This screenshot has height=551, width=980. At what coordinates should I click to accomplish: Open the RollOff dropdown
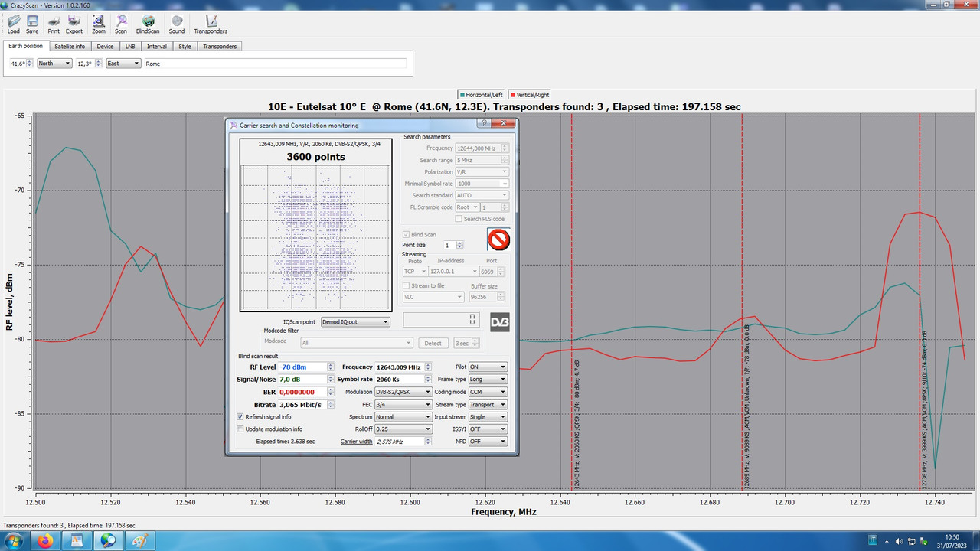click(x=403, y=429)
